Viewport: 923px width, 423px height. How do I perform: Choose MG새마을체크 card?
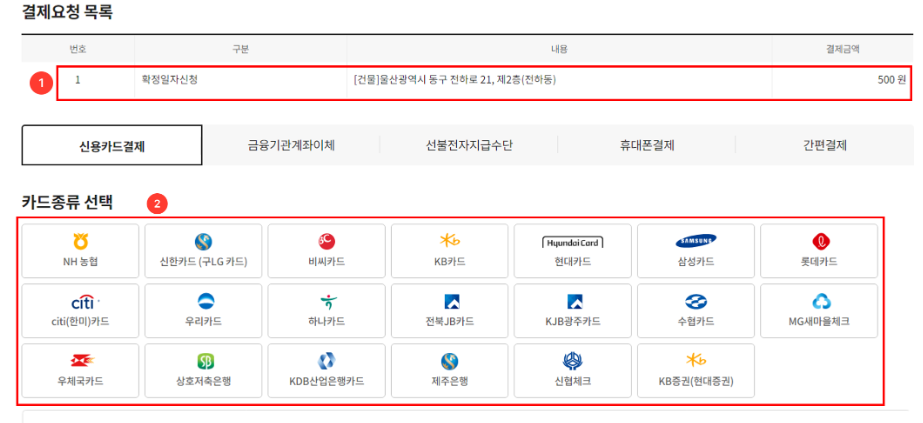[x=819, y=311]
